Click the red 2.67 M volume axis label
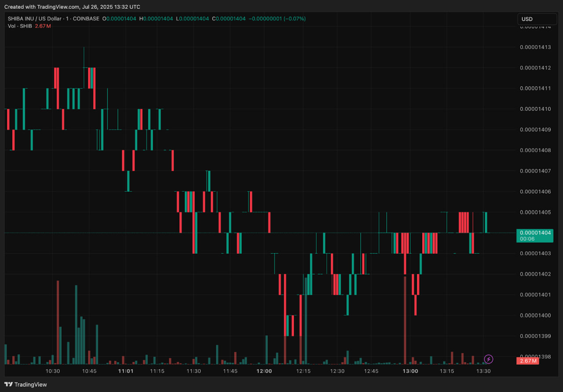Viewport: 563px width, 392px height. click(527, 361)
